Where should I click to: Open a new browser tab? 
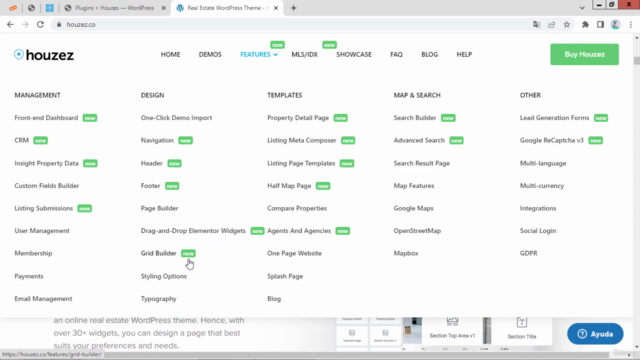pyautogui.click(x=293, y=8)
